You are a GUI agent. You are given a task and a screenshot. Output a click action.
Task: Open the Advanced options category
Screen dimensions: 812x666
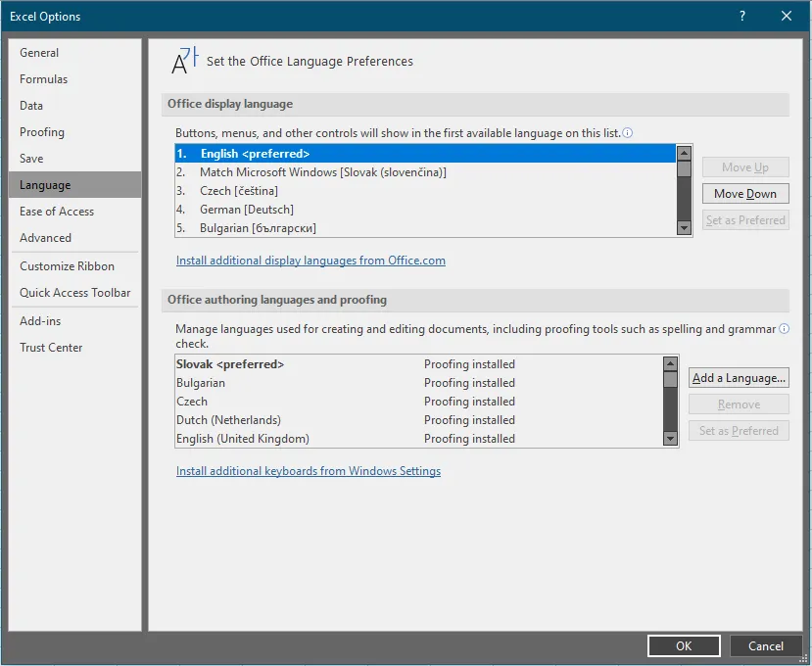(74, 238)
